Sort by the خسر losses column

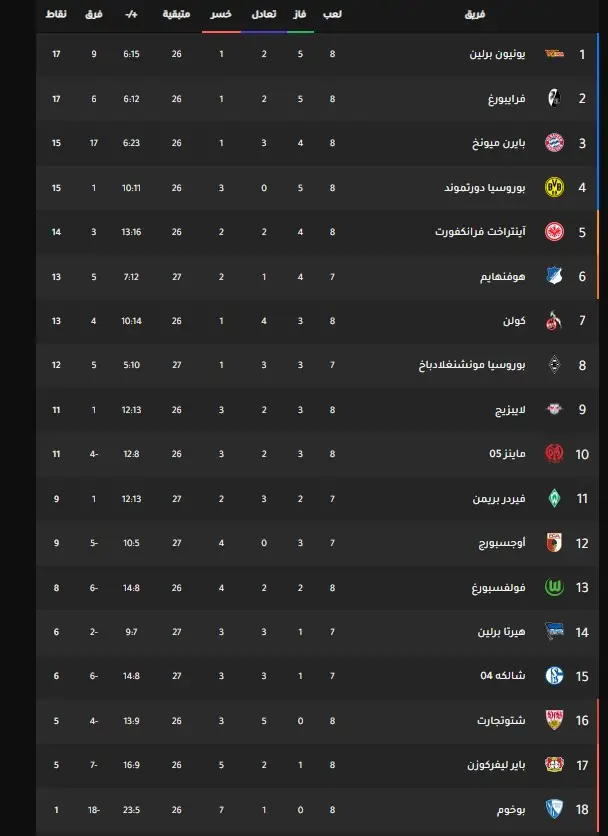(x=222, y=16)
